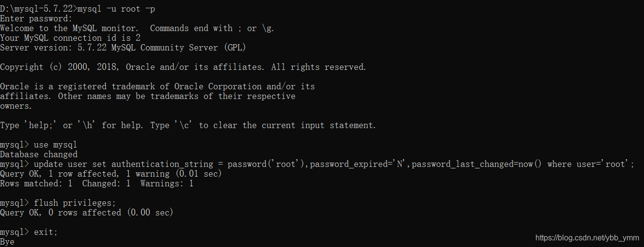
Task: Click the 'Server version: 5.7.22' line
Action: pyautogui.click(x=123, y=48)
